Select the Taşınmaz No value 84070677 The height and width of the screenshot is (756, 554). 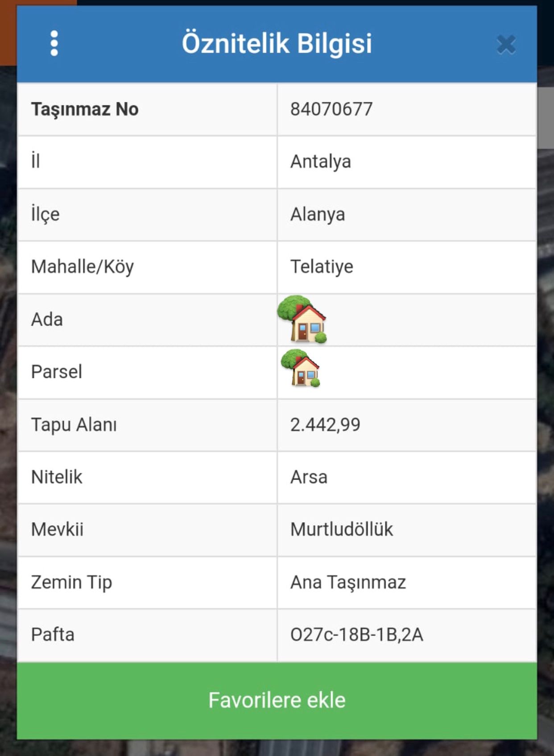(x=331, y=109)
